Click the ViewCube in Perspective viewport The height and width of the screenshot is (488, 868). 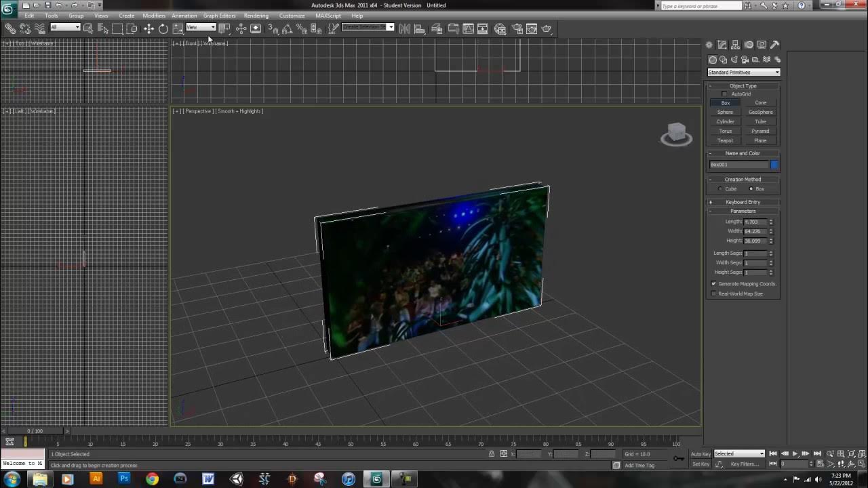click(676, 133)
